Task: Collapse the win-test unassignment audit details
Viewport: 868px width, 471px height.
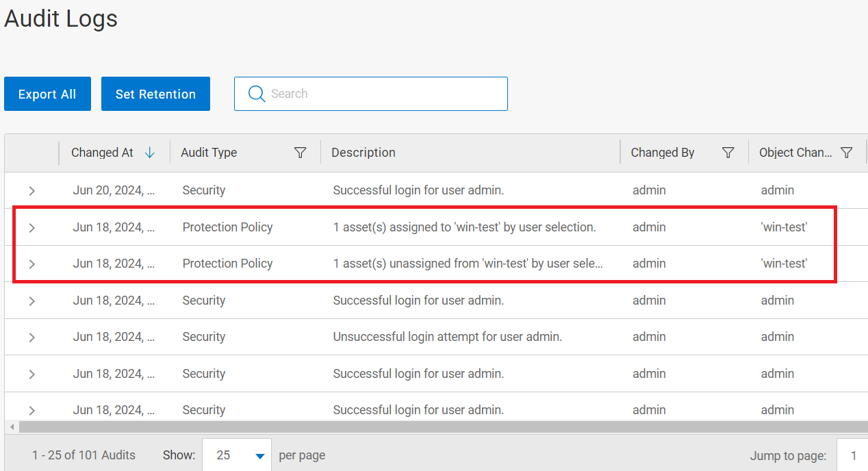Action: (x=31, y=263)
